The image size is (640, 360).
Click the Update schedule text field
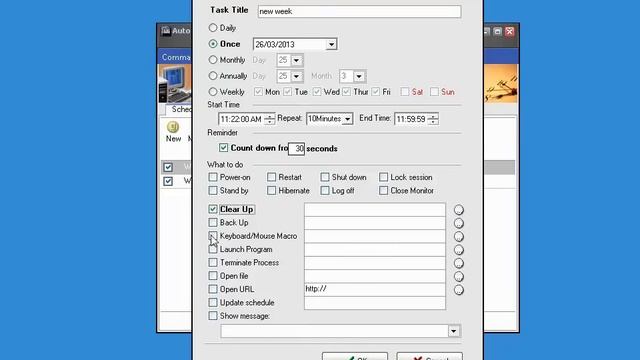(375, 303)
